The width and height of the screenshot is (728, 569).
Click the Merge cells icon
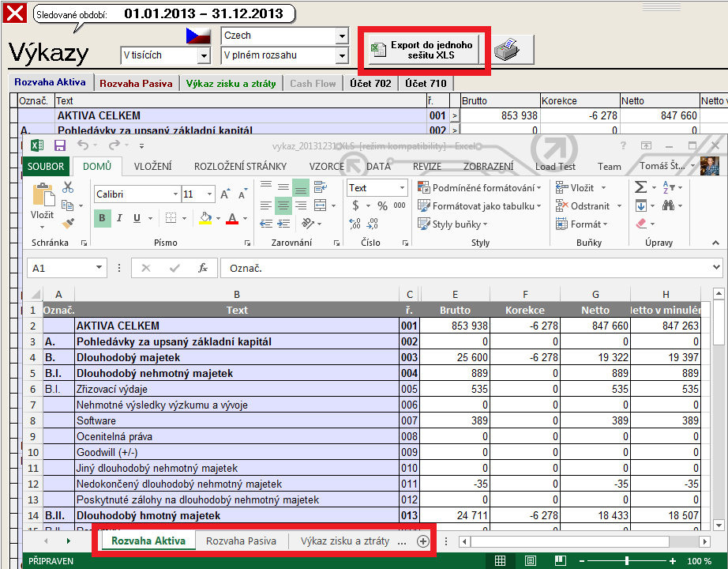[320, 205]
